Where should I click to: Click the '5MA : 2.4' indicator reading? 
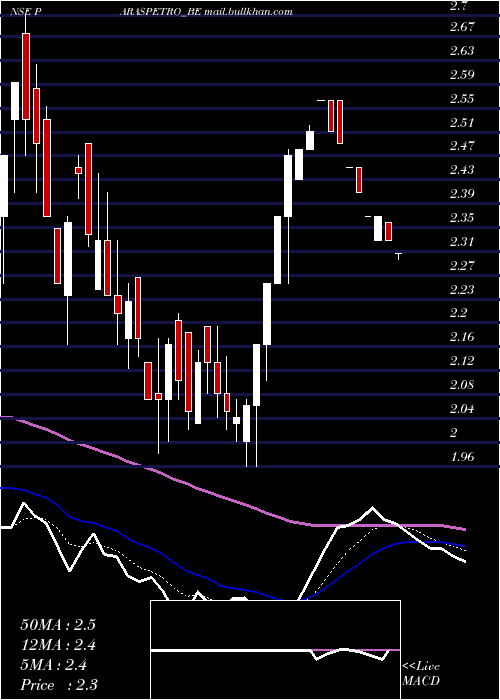click(x=54, y=665)
